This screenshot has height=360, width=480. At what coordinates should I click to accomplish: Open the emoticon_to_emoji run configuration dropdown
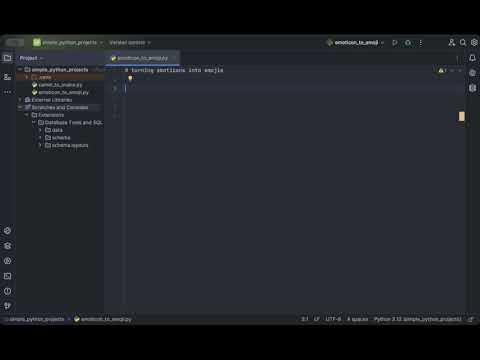click(x=355, y=43)
